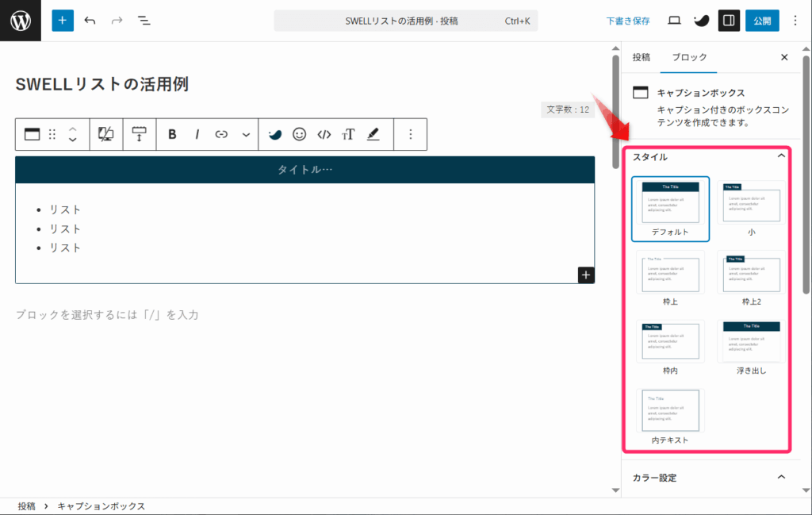
Task: Select the 枠上2 style thumbnail
Action: pos(751,279)
